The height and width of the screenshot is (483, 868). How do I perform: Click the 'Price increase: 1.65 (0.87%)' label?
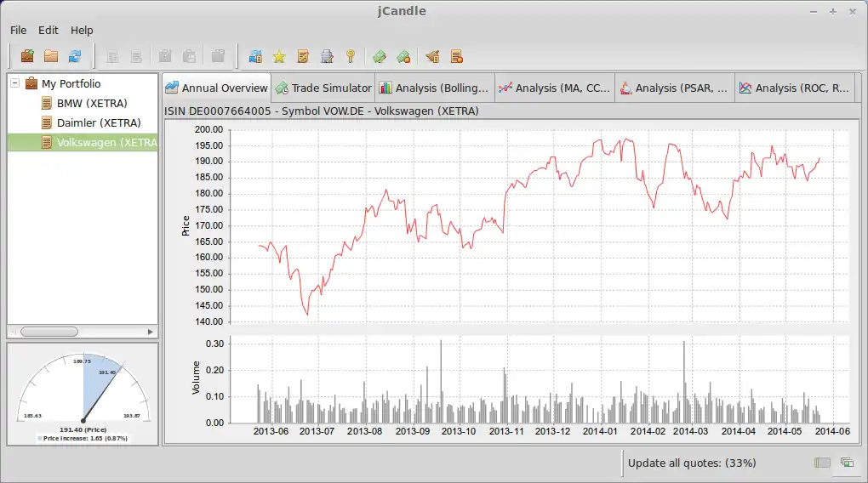point(85,438)
